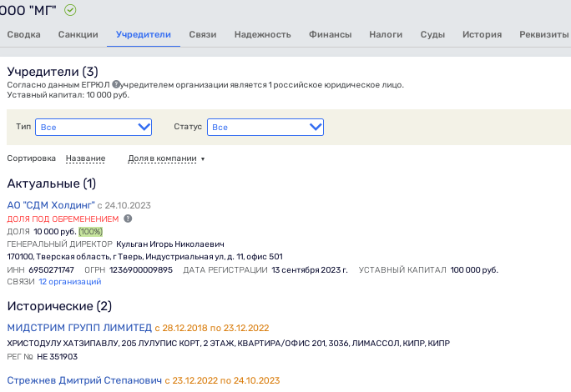
Task: Click registration date 13 сентября 2023 г.
Action: (x=310, y=270)
